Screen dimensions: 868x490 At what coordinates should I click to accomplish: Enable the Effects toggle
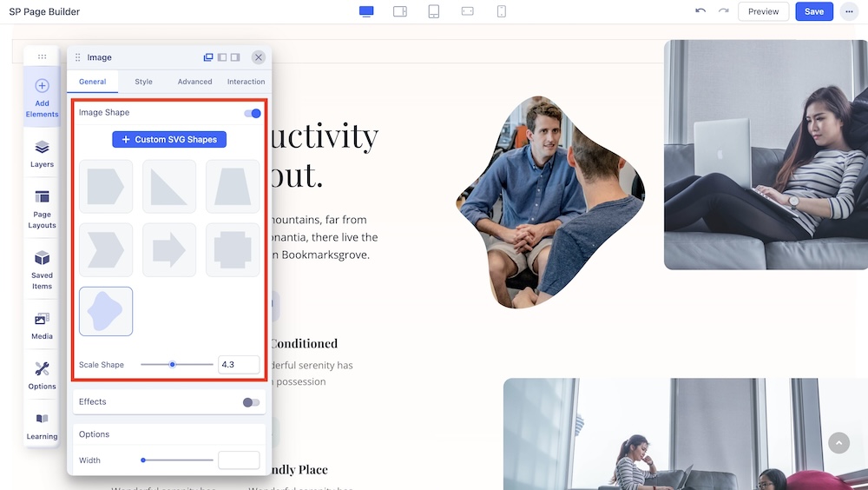251,402
